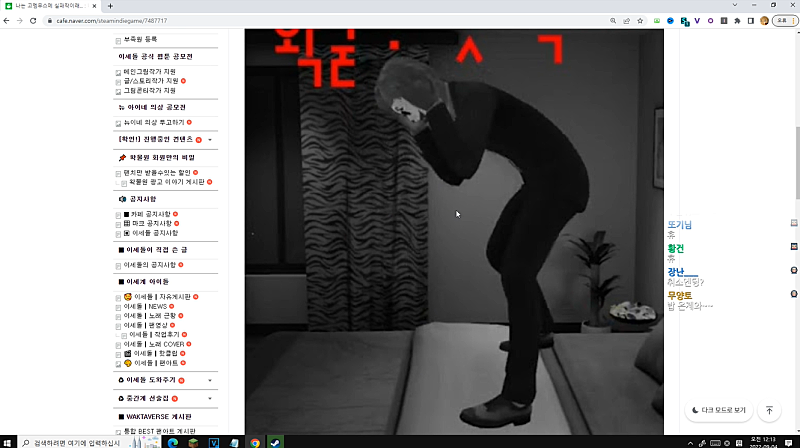Open 그림콘티작가 지원 board
Image resolution: width=800 pixels, height=448 pixels.
pos(149,91)
